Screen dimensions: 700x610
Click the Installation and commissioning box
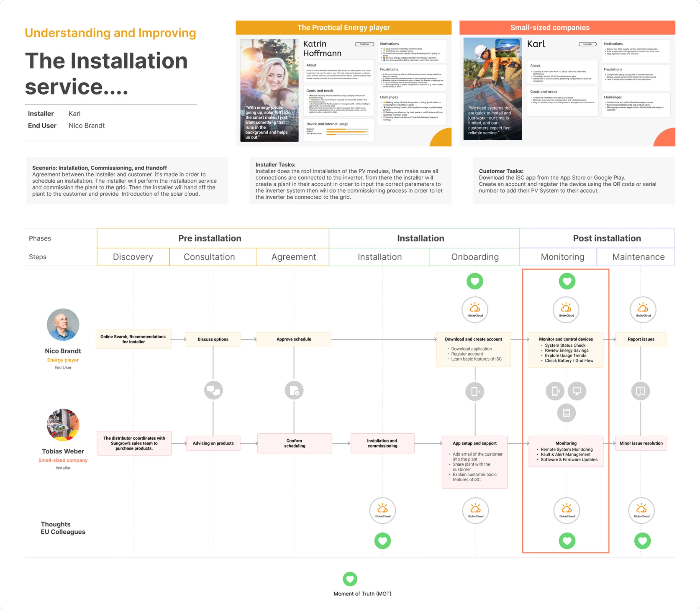point(382,443)
